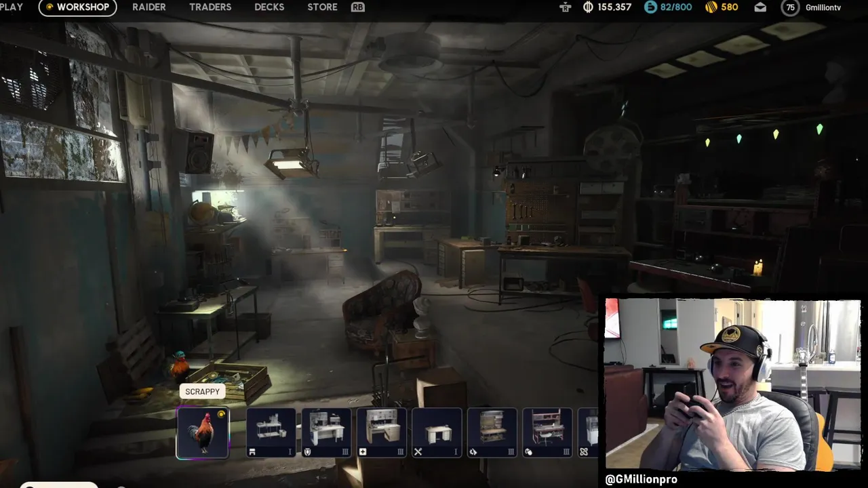Click the 155,357 coin balance
This screenshot has height=488, width=868.
coord(614,7)
